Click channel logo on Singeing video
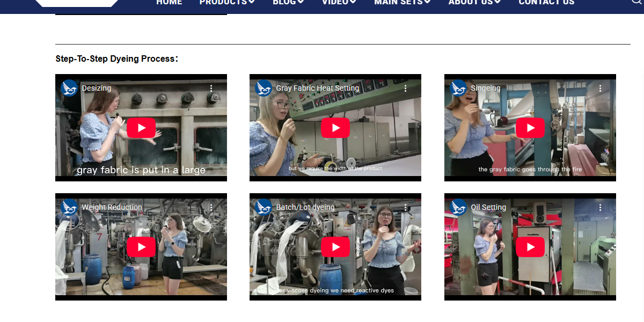644x322 pixels. pos(458,88)
